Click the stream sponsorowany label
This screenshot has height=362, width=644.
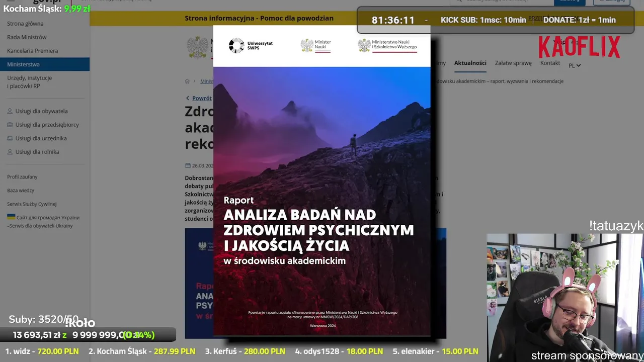(x=587, y=356)
